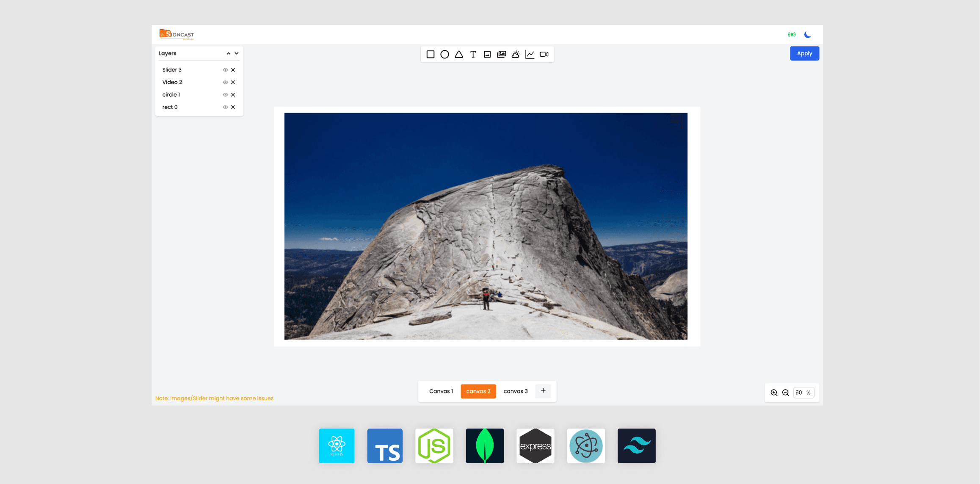Viewport: 980px width, 484px height.
Task: Click the MongoDB leaf logo tile
Action: click(x=485, y=446)
